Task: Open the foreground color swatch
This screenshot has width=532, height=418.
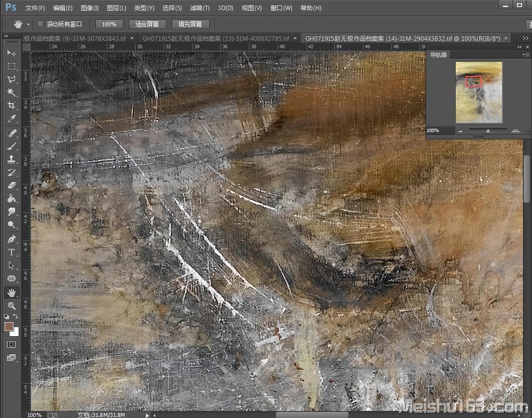Action: coord(9,327)
